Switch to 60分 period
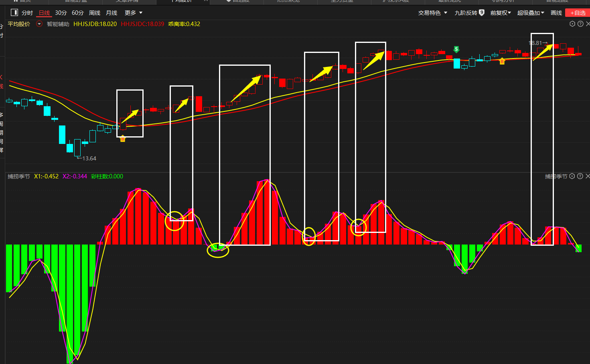590x364 pixels. pyautogui.click(x=78, y=13)
